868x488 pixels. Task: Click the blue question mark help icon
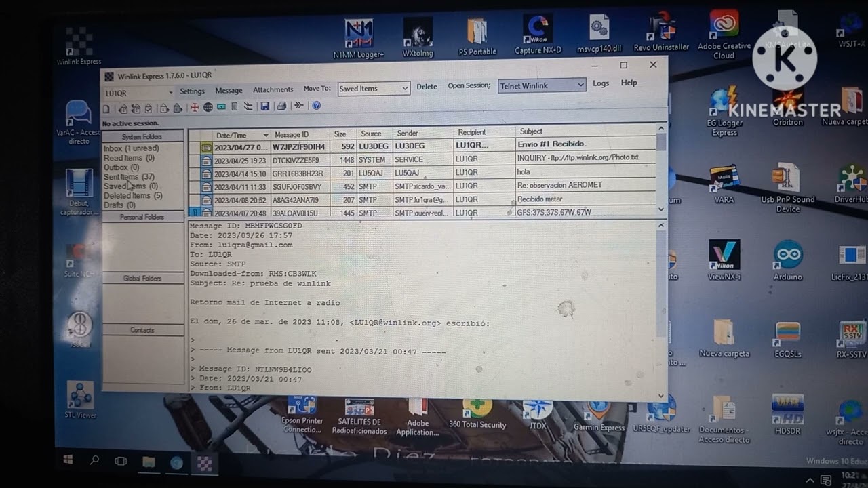point(316,106)
